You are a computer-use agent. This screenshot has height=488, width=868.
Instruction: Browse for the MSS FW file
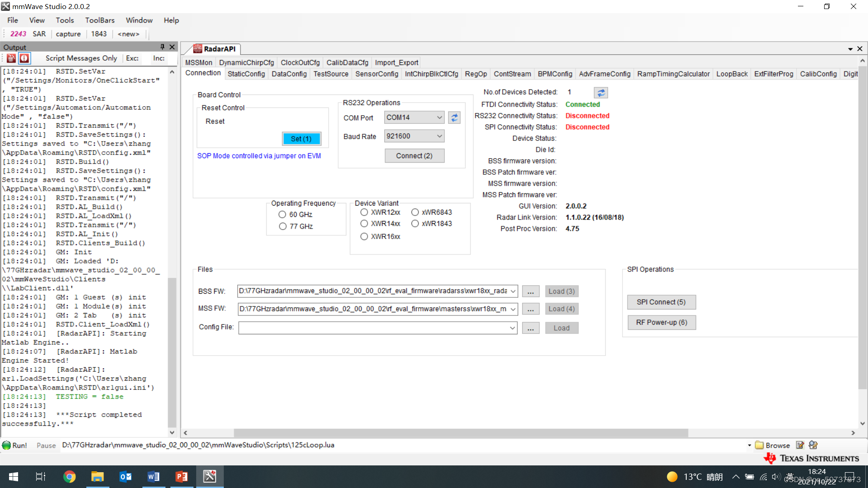(x=530, y=309)
